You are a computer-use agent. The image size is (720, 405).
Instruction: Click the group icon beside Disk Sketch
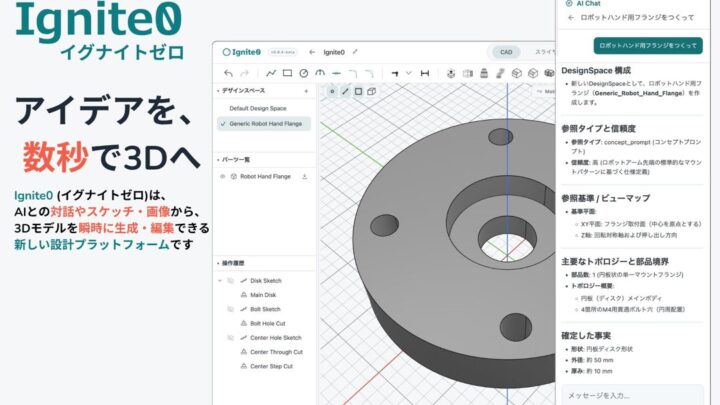(231, 281)
